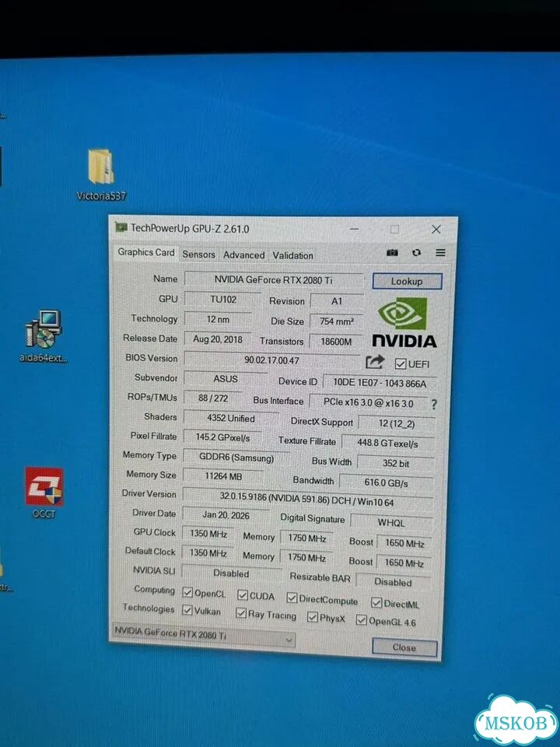560x747 pixels.
Task: Toggle the Ray Tracing checkbox
Action: pos(241,613)
